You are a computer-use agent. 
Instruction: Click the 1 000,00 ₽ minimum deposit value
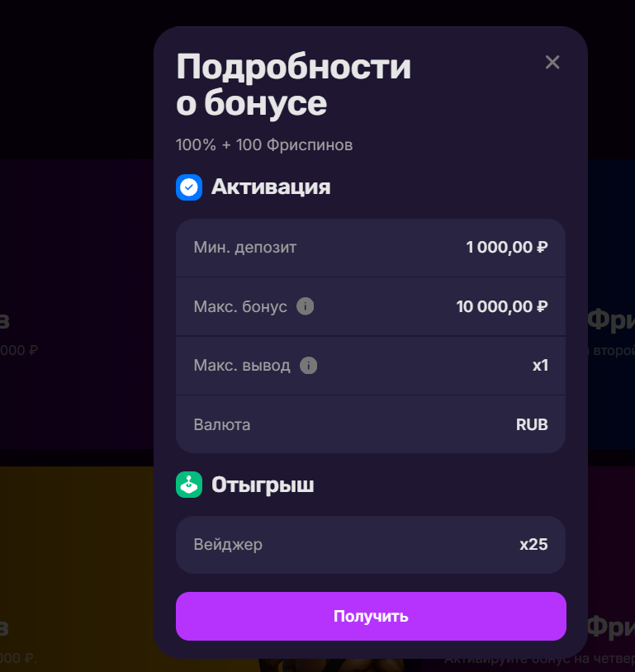click(507, 247)
